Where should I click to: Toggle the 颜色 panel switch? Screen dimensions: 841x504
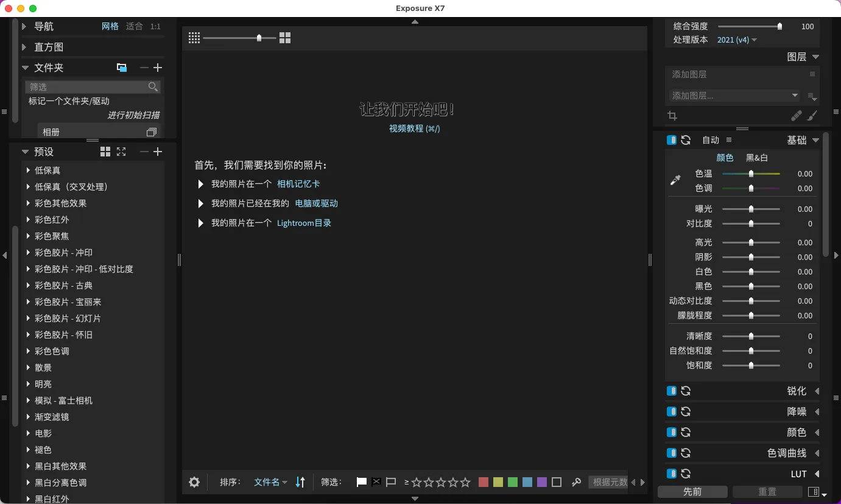click(x=672, y=432)
